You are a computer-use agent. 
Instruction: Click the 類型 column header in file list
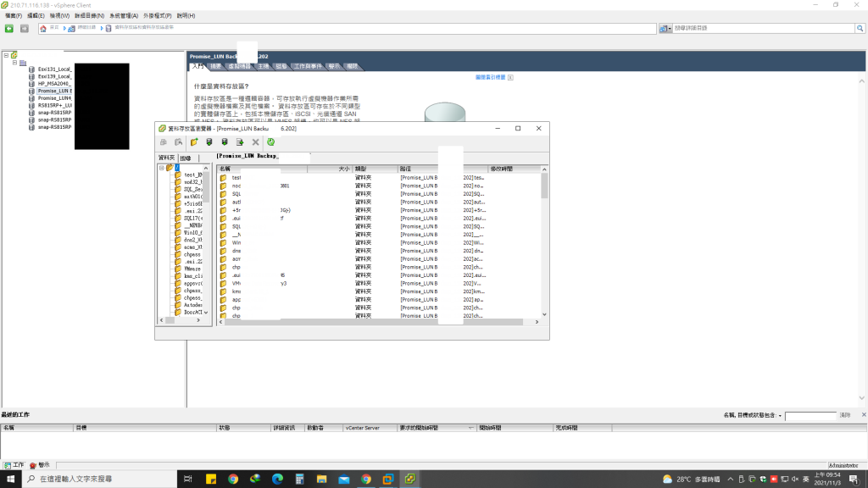[375, 169]
